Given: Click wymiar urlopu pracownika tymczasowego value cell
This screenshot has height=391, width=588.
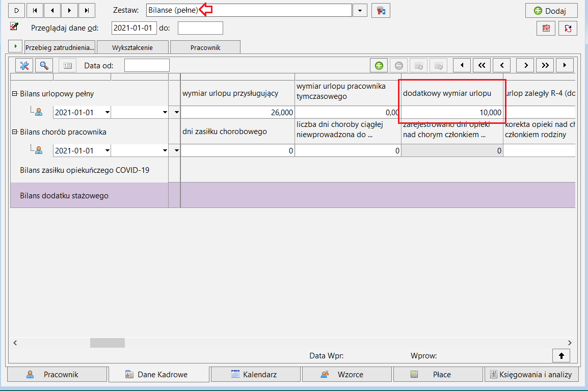Looking at the screenshot, I should [x=348, y=112].
